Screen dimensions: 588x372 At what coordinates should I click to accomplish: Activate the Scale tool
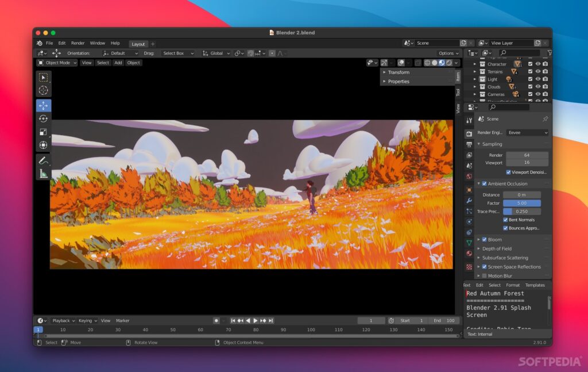tap(44, 132)
